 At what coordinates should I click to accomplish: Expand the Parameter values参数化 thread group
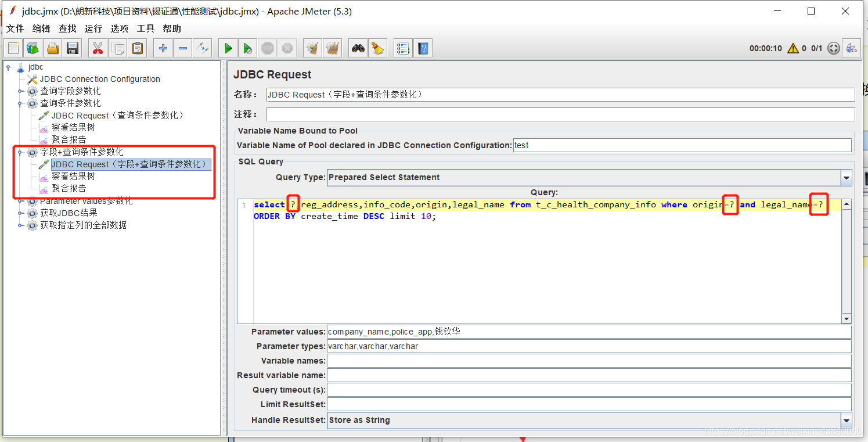click(20, 201)
